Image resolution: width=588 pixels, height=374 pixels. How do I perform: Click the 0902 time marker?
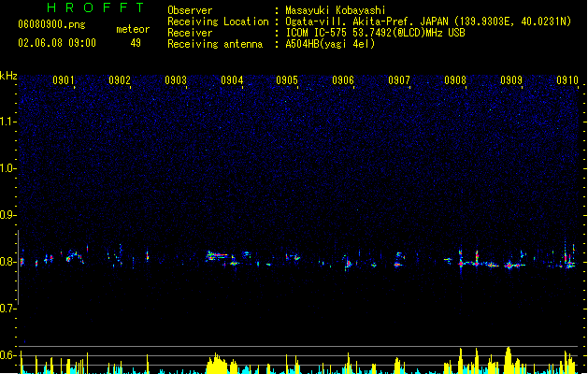pos(120,79)
